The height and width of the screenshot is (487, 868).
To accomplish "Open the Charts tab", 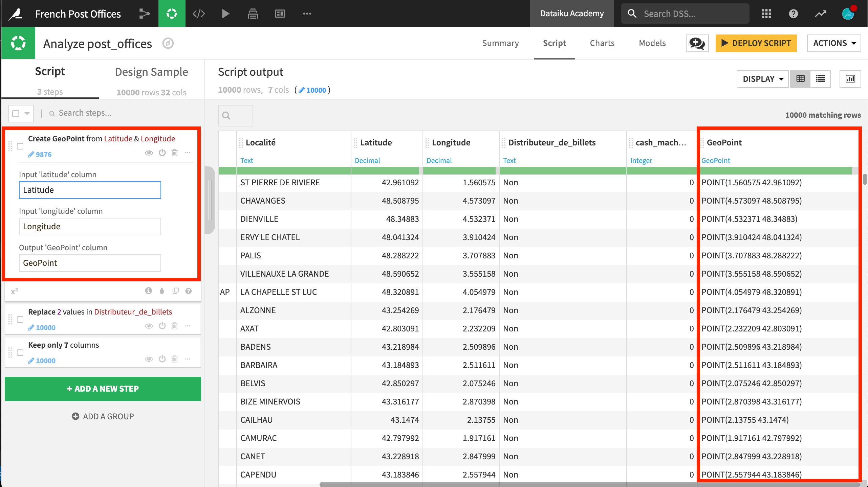I will [602, 43].
